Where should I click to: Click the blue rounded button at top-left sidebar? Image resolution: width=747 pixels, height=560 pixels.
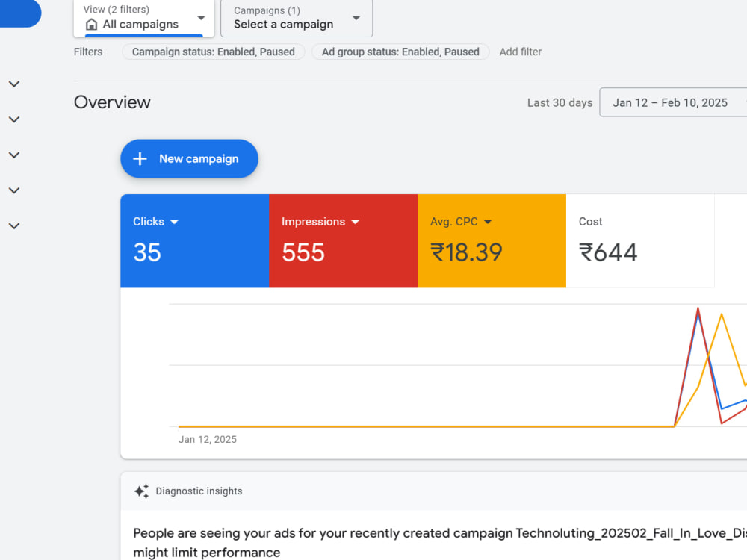(x=20, y=13)
